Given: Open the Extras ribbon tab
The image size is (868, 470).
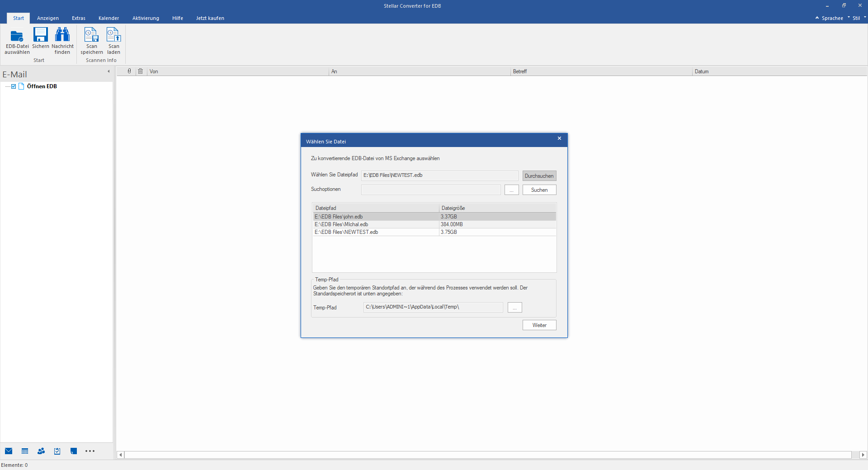Looking at the screenshot, I should (x=79, y=18).
